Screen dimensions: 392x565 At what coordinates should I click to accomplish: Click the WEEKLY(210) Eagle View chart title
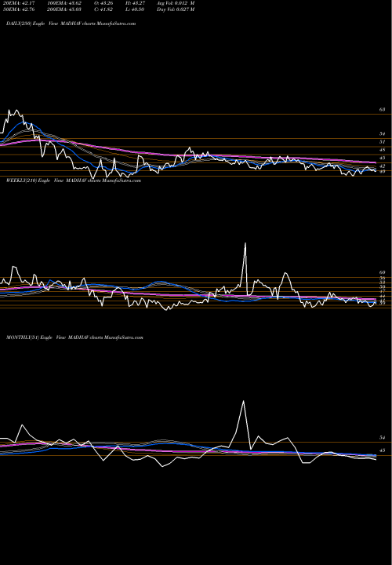pos(74,180)
